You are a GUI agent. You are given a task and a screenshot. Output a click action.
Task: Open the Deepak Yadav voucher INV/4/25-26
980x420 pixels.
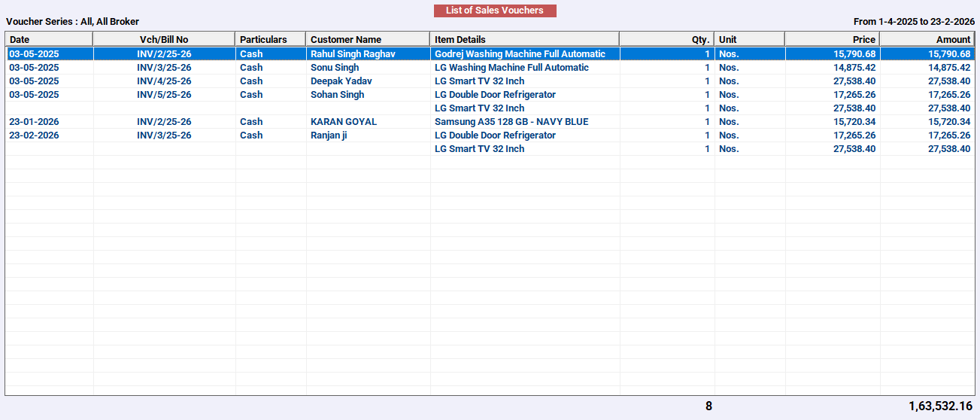tap(164, 81)
